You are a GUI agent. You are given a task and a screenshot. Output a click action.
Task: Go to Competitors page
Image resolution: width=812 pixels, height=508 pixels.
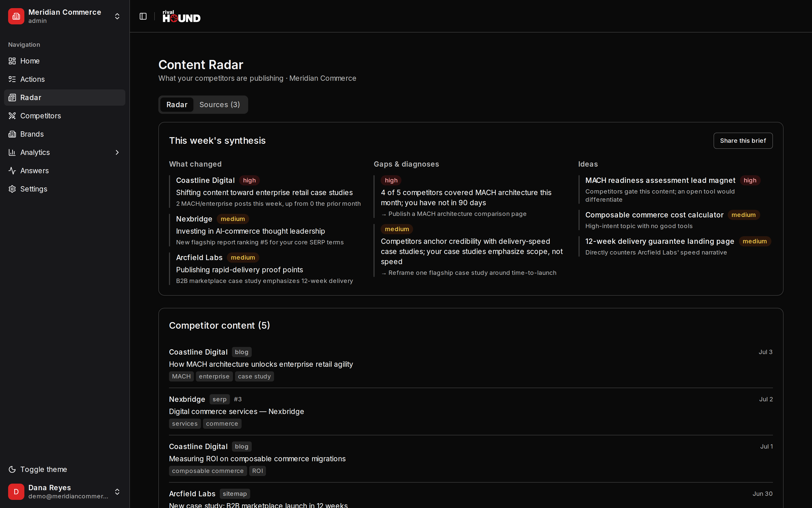(64, 116)
